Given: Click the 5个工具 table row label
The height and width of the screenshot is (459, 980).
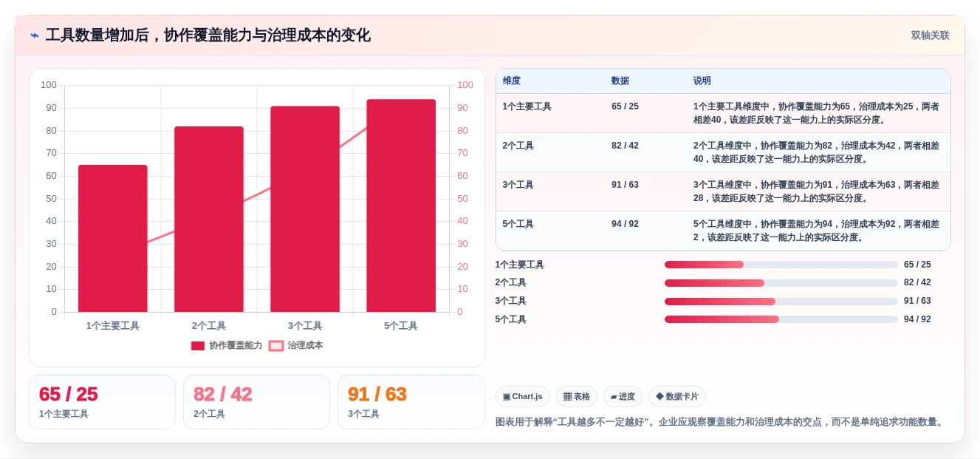Looking at the screenshot, I should click(x=518, y=224).
